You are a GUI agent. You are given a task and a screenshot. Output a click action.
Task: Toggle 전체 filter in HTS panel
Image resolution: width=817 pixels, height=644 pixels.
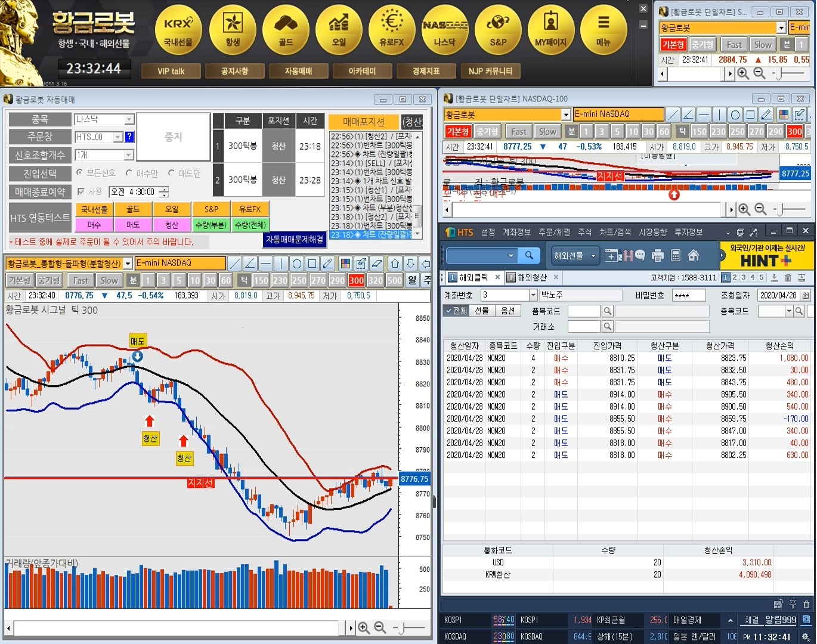tap(456, 311)
